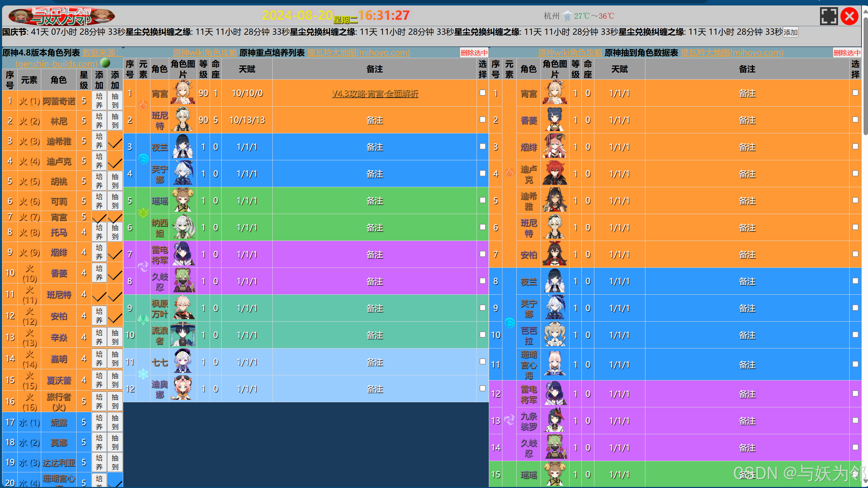The image size is (868, 488).
Task: Click 枫原万叶 portrait in 重点培养列表
Action: [183, 308]
